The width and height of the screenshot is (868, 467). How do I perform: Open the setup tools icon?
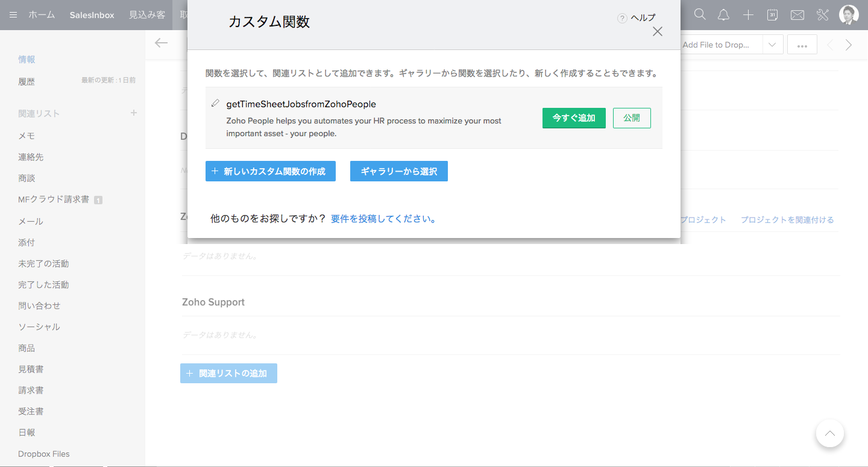[823, 15]
